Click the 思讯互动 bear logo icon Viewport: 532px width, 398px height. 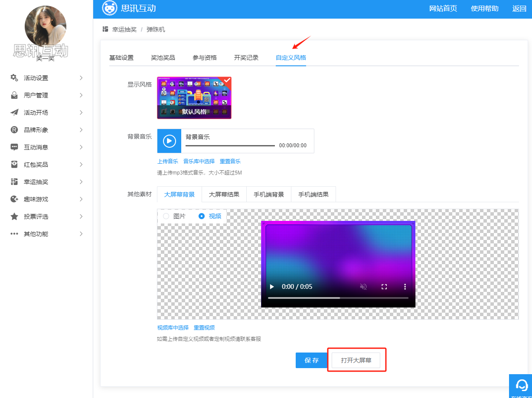click(x=110, y=8)
